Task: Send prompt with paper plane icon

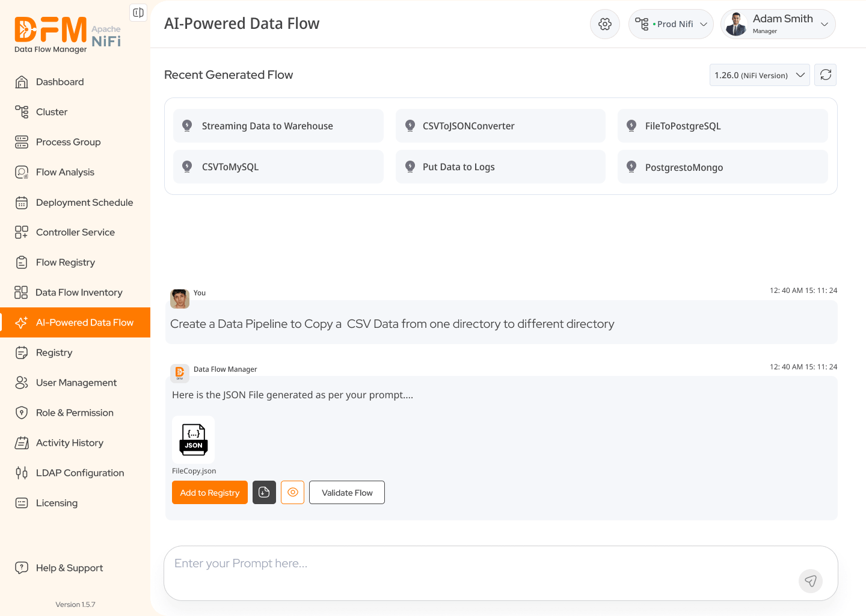Action: click(811, 581)
